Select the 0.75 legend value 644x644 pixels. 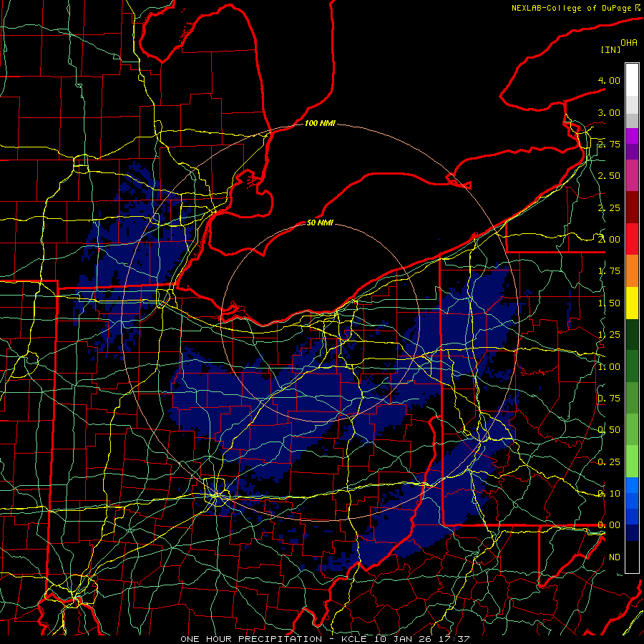click(609, 399)
